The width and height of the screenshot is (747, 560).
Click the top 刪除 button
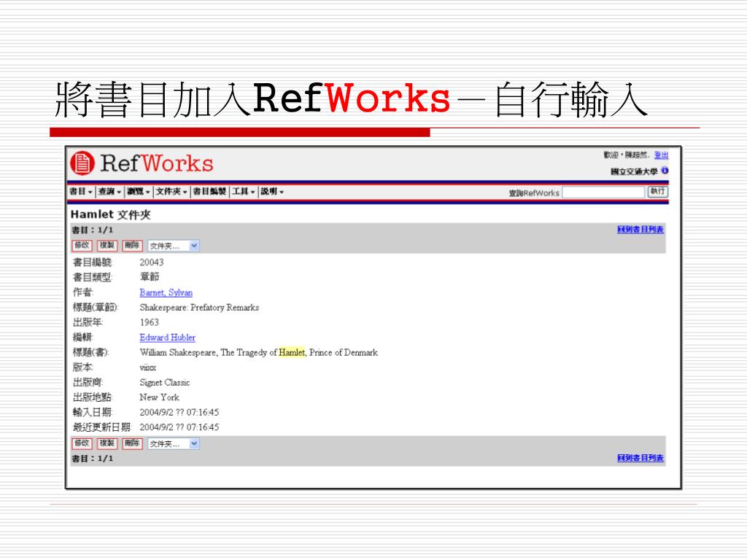[x=132, y=246]
